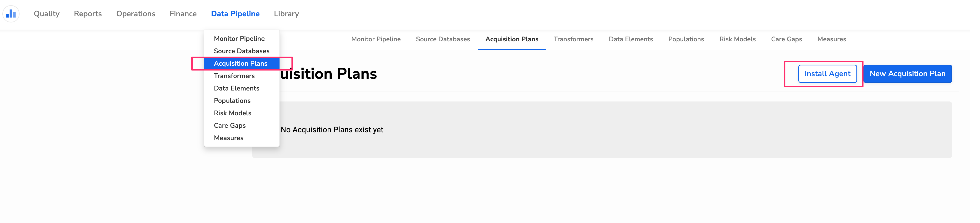Switch to the Risk Models tab

[737, 39]
